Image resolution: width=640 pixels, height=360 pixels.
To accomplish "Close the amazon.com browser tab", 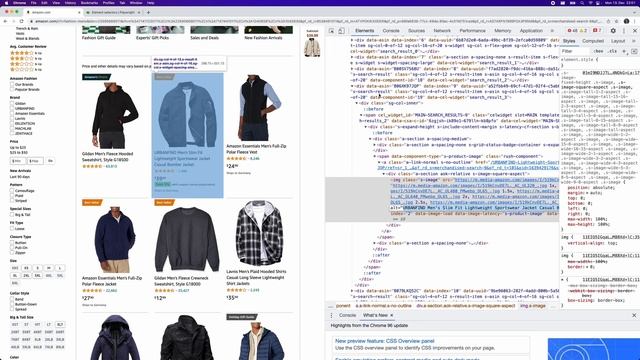I will pos(79,13).
